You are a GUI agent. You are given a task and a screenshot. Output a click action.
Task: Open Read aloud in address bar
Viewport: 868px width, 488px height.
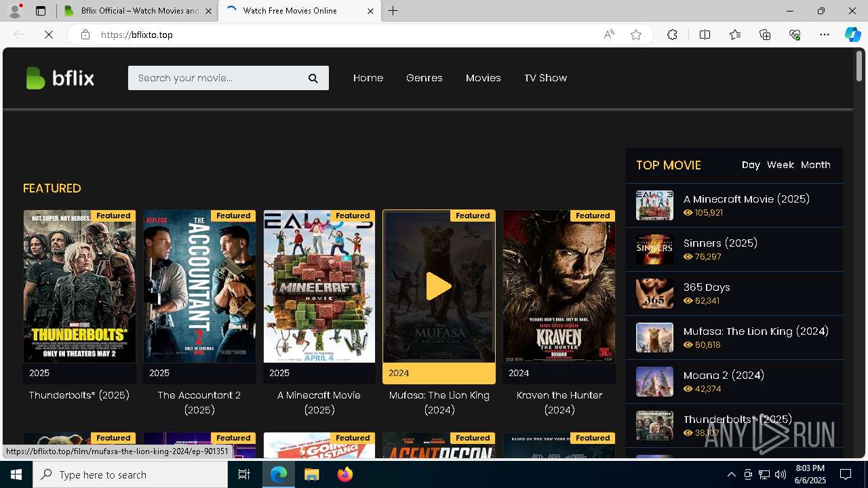pyautogui.click(x=609, y=35)
